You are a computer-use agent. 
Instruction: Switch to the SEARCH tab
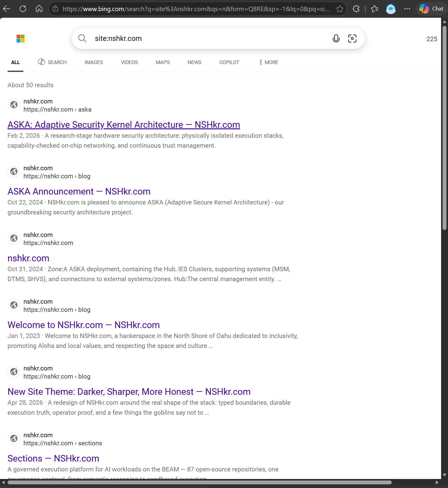pos(52,62)
